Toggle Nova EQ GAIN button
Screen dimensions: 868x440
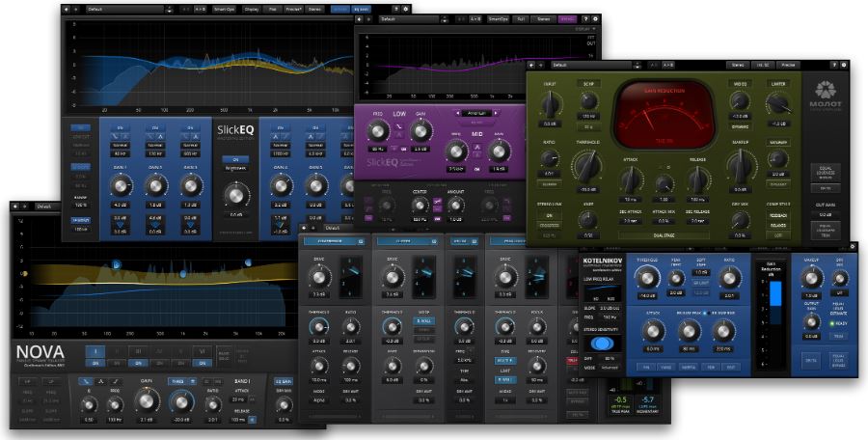pyautogui.click(x=284, y=381)
